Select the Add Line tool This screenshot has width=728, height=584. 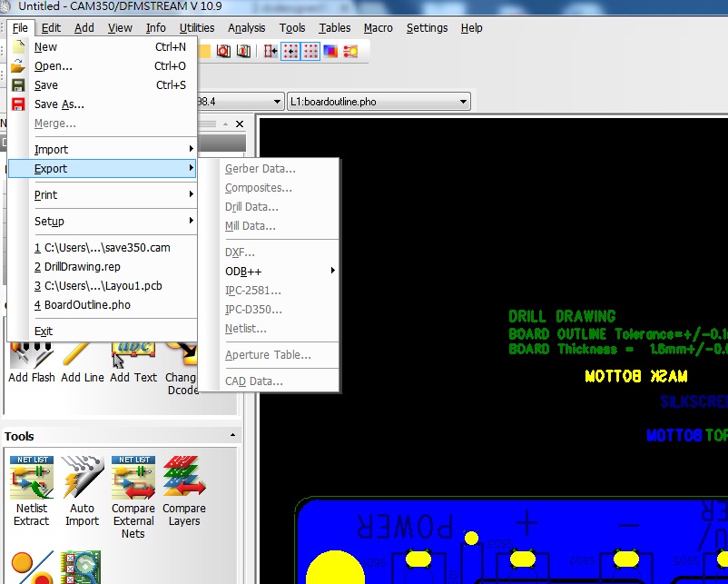click(83, 363)
